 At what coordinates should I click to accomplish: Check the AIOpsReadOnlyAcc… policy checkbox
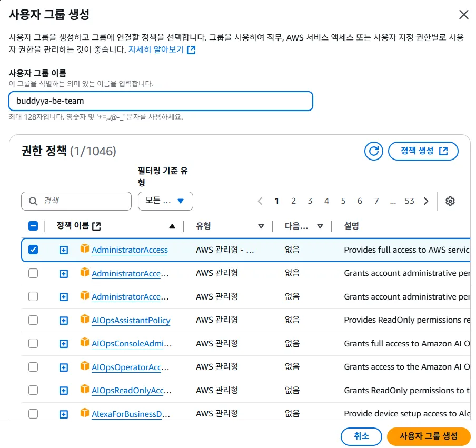[33, 390]
